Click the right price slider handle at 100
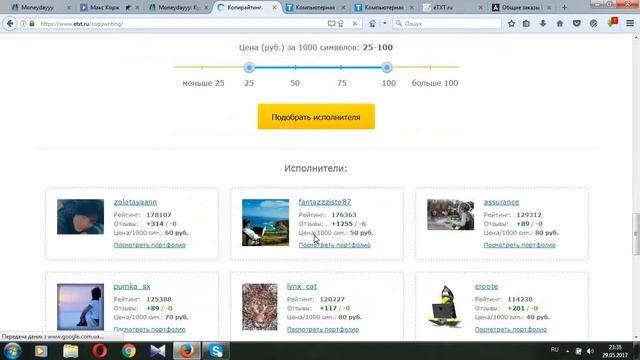Viewport: 640px width, 360px height. pyautogui.click(x=387, y=67)
